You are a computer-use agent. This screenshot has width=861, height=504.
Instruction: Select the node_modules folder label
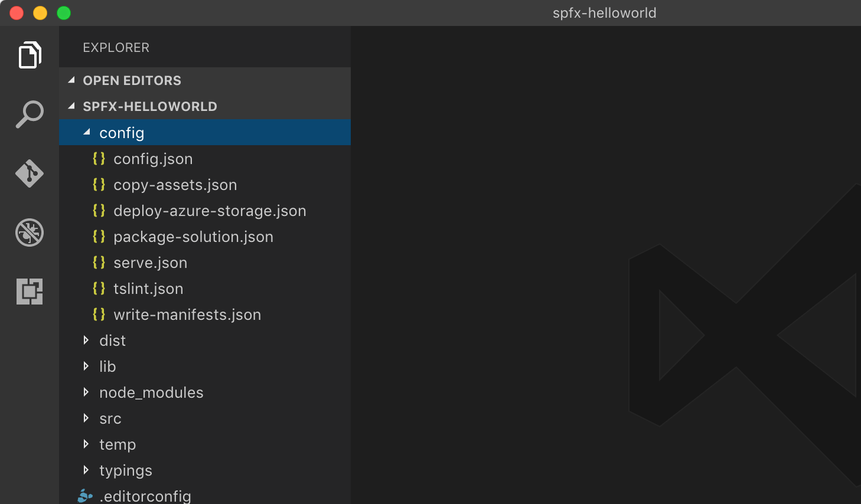click(x=151, y=392)
